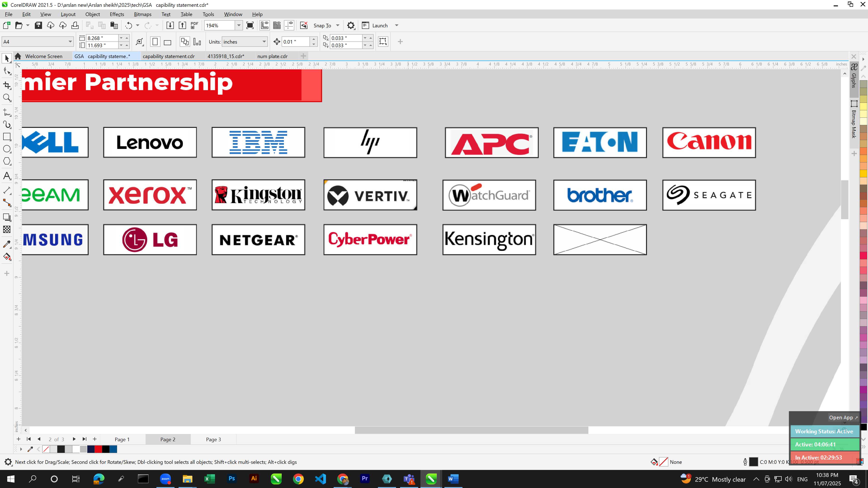Create a new document
Screen dimensions: 868x488
6,26
